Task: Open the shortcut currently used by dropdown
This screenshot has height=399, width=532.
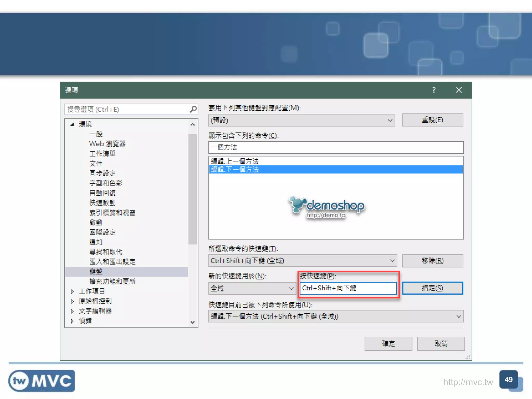Action: click(x=458, y=316)
